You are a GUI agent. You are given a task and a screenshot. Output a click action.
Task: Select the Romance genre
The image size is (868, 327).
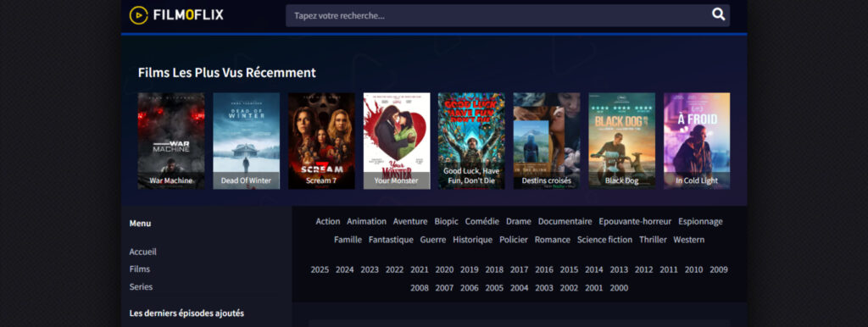[x=553, y=240]
